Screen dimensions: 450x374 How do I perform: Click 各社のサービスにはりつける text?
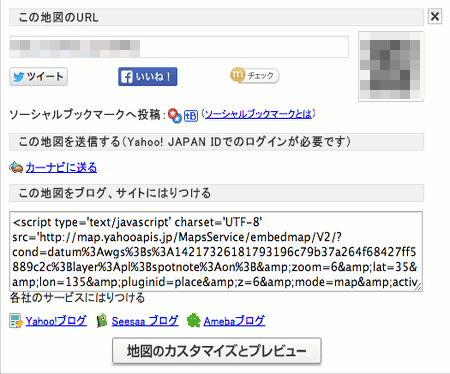pyautogui.click(x=77, y=298)
